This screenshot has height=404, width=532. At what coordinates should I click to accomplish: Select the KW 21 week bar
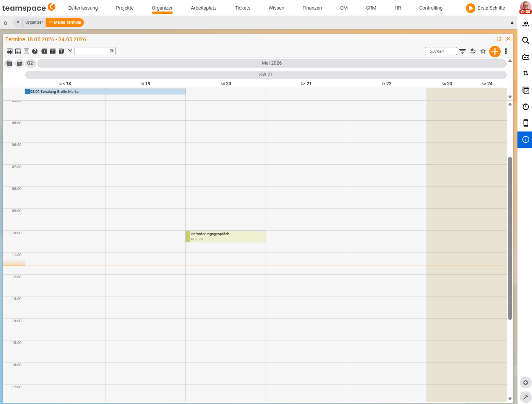266,75
